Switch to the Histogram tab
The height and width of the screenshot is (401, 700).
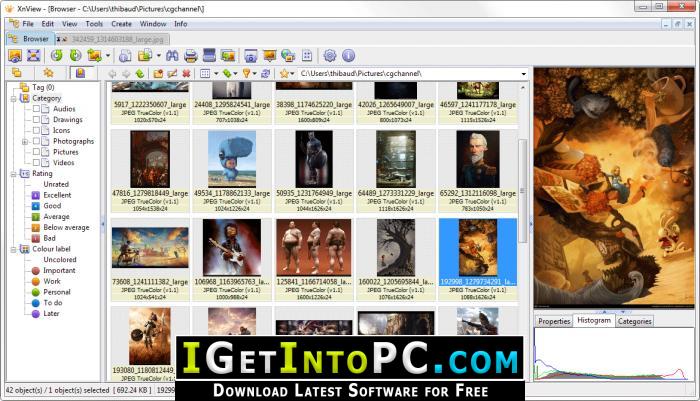[591, 321]
